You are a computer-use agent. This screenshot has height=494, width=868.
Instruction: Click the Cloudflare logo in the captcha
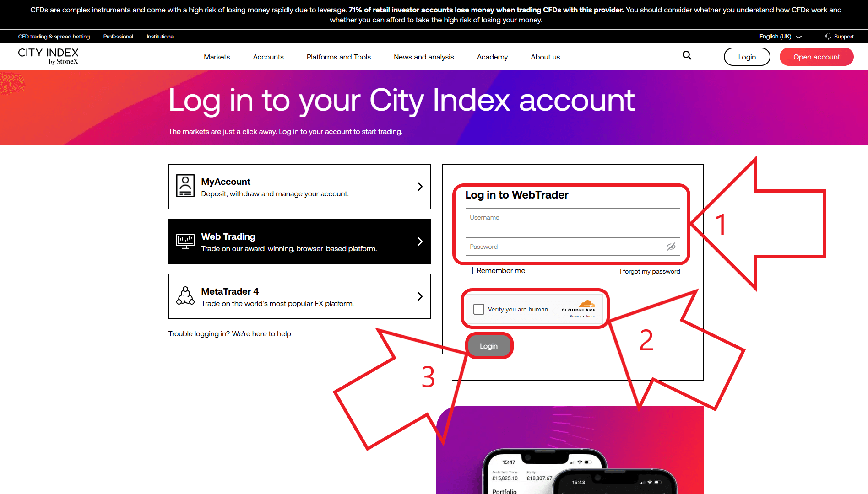(579, 306)
